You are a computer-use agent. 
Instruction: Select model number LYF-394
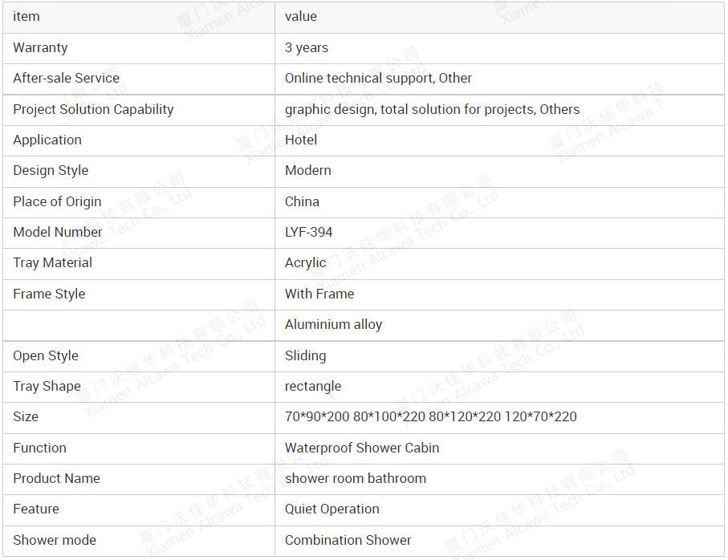[x=309, y=232]
